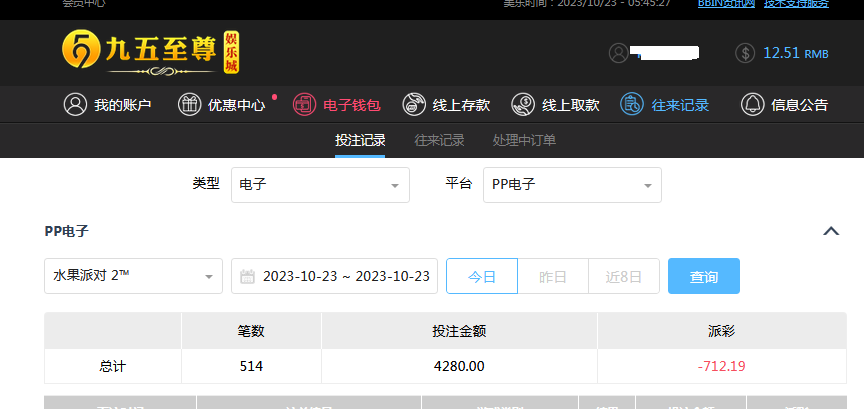Click the 查询 search button
864x409 pixels.
[x=704, y=276]
